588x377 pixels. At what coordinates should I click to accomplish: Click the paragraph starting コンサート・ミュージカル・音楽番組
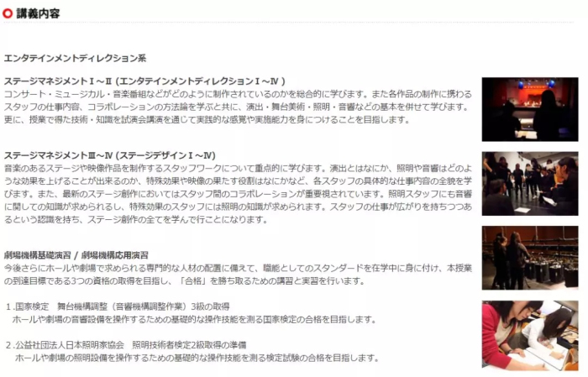[238, 107]
